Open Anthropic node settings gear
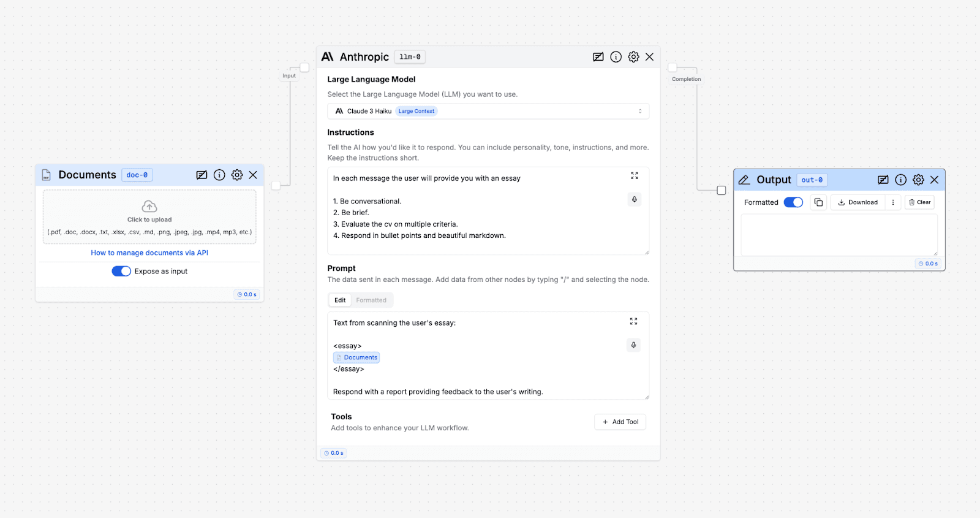 [x=633, y=57]
